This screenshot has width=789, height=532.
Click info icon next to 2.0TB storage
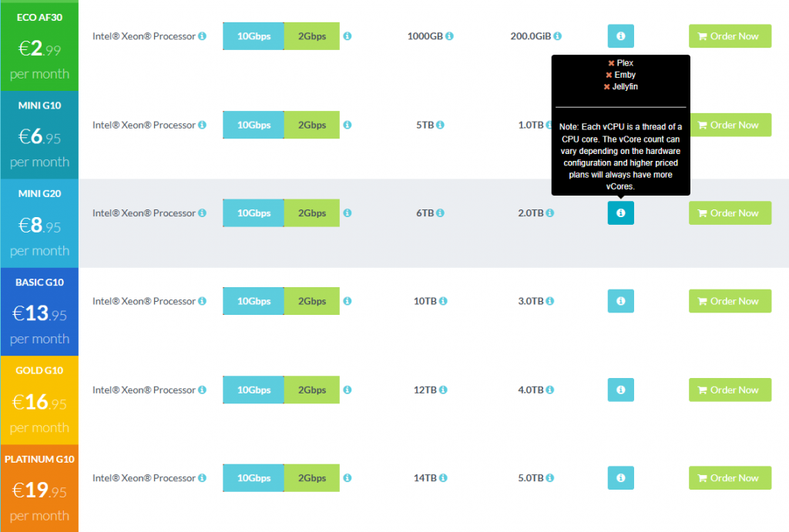[x=550, y=212]
